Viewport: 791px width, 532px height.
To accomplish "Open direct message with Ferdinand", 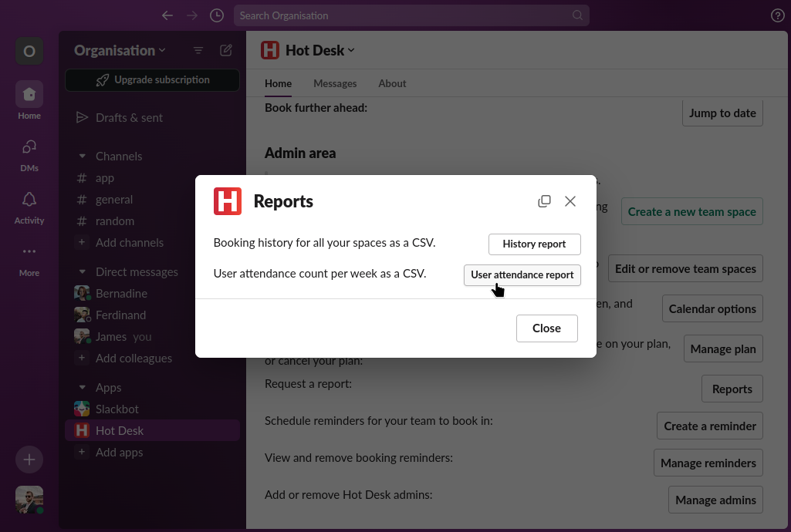I will click(152, 315).
